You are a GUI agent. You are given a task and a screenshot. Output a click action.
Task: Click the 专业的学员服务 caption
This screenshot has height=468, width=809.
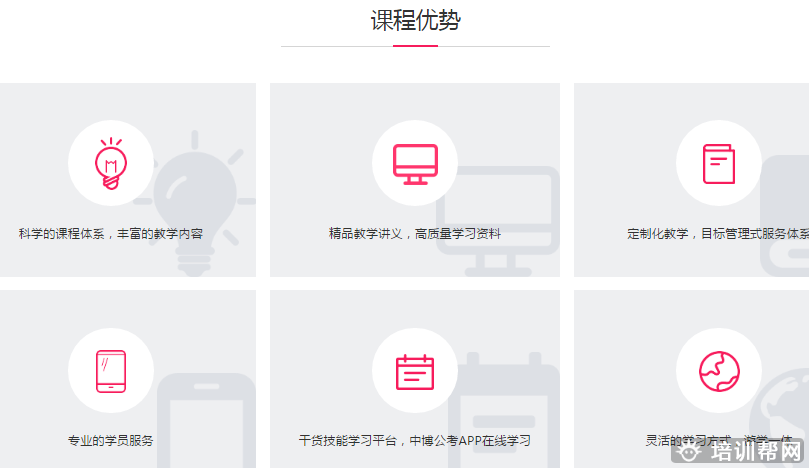point(110,440)
